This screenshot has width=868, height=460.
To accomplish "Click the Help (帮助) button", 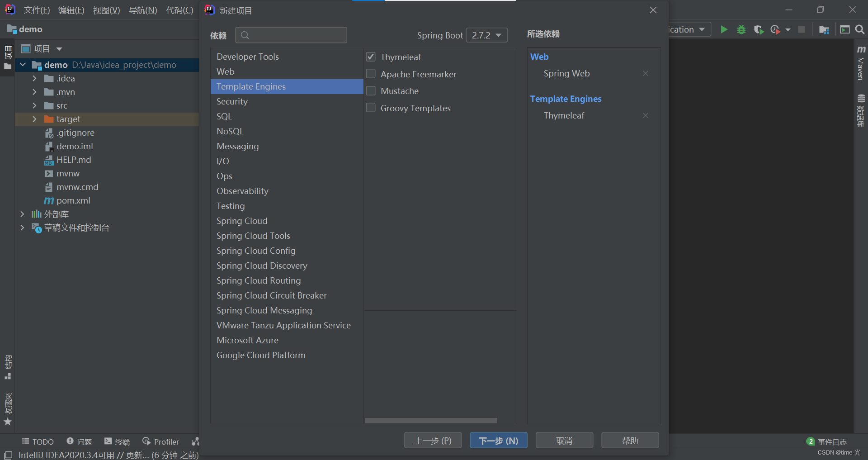I will point(630,440).
